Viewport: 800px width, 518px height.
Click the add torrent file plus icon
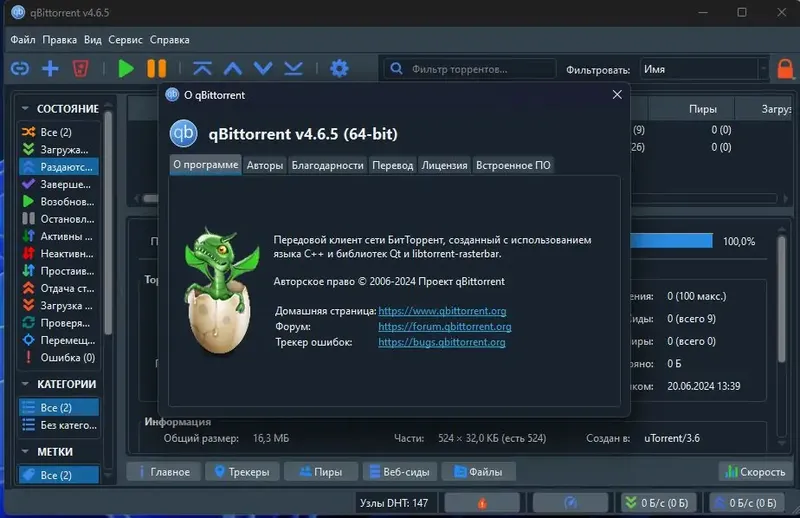pyautogui.click(x=50, y=68)
